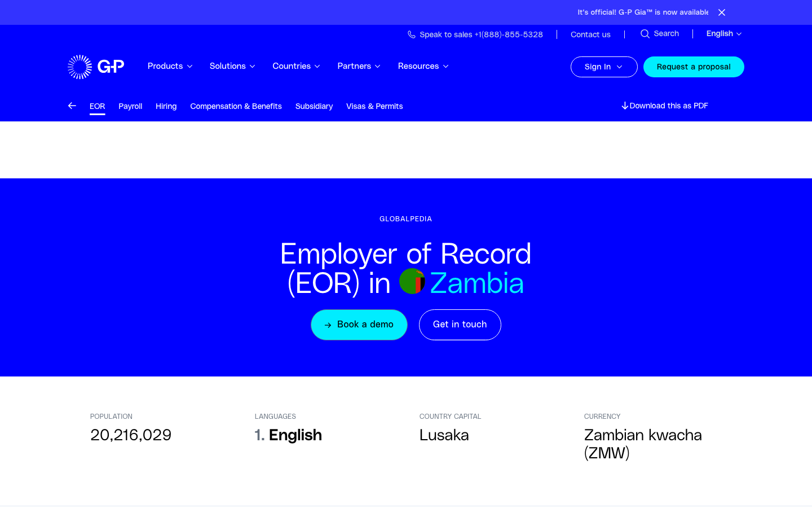812x508 pixels.
Task: Expand the Products menu
Action: coord(170,66)
